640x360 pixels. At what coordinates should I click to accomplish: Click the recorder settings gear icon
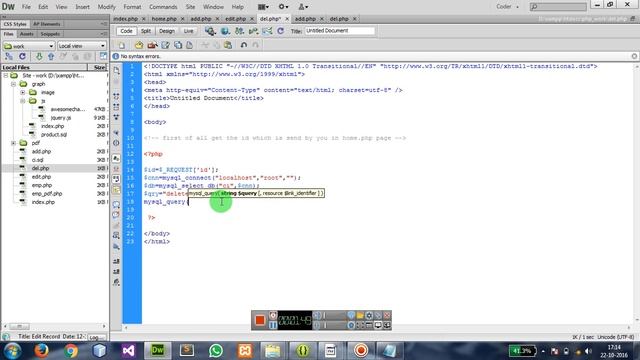(x=369, y=315)
